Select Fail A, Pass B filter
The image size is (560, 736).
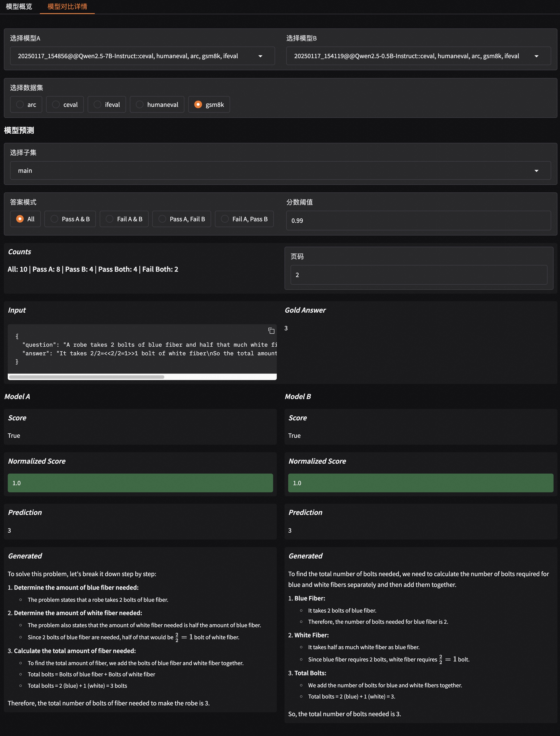[225, 219]
